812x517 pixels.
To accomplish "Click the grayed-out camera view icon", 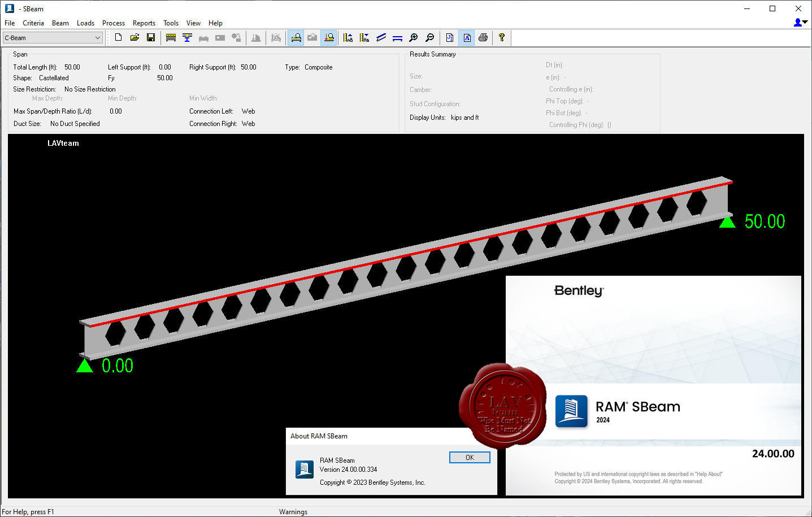I will tap(312, 38).
